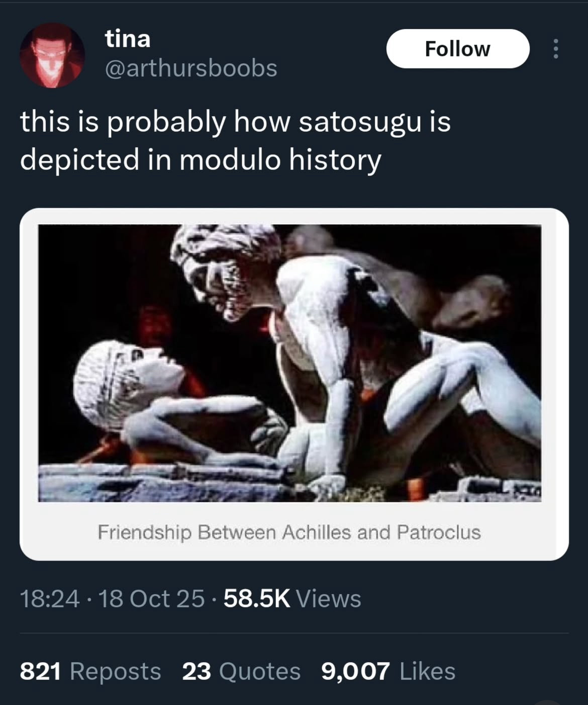Tap the 821 repost count number
The height and width of the screenshot is (705, 588).
click(41, 671)
